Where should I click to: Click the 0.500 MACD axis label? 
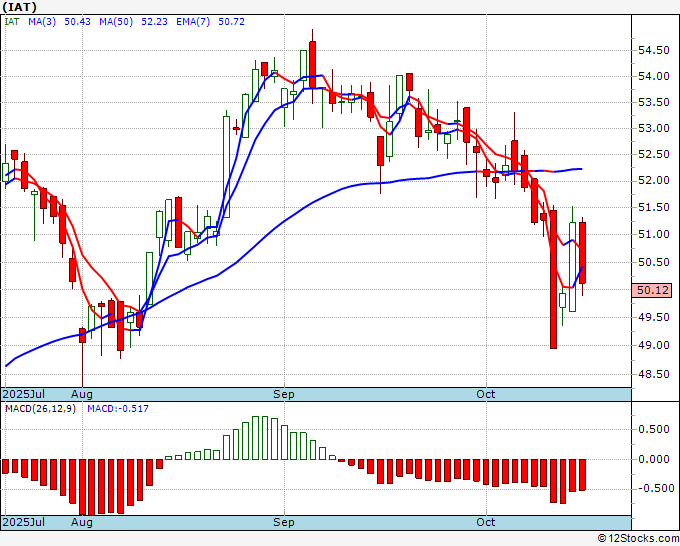[x=654, y=429]
